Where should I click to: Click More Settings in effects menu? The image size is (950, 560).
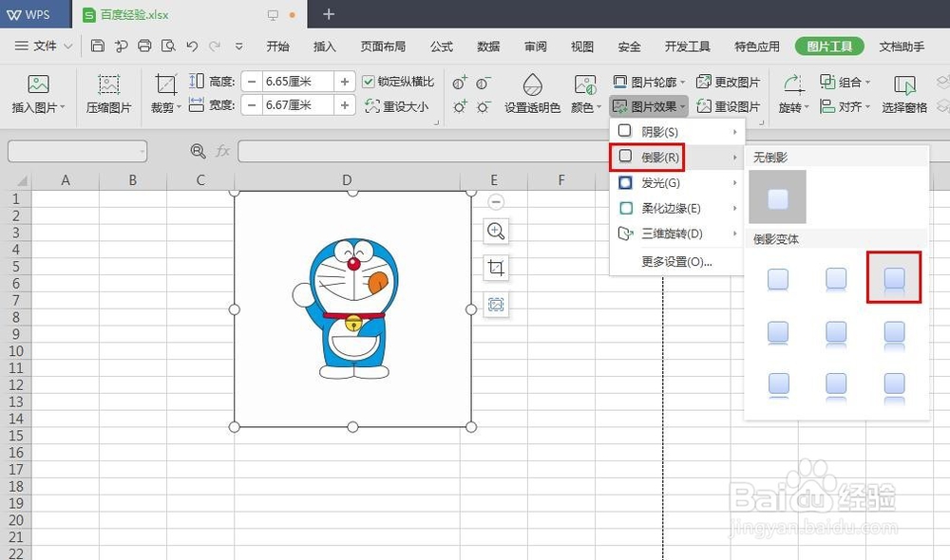pyautogui.click(x=676, y=262)
